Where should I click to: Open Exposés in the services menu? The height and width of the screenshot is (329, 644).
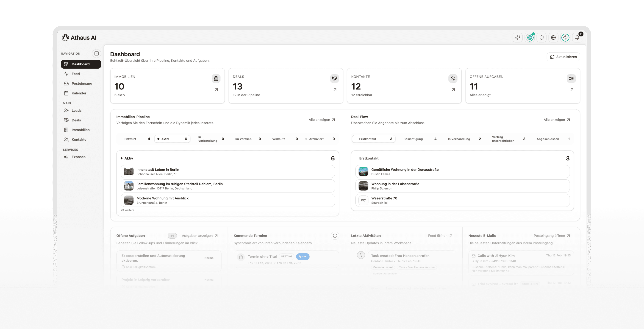(x=78, y=157)
